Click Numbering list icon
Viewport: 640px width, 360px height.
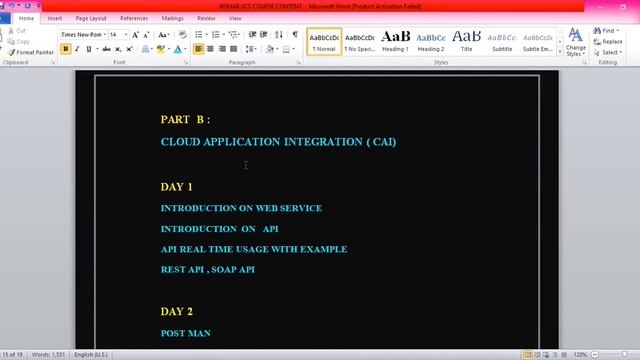216,35
